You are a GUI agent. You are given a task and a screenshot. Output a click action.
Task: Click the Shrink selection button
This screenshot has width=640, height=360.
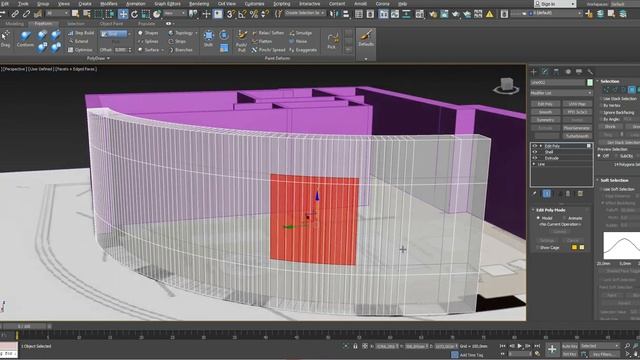coord(610,127)
